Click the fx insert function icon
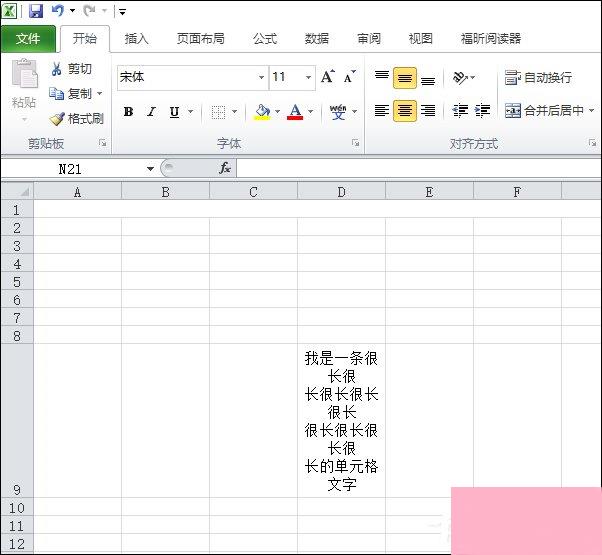 click(225, 168)
